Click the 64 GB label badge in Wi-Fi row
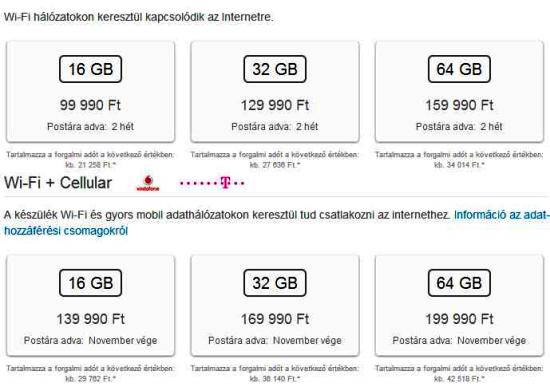Screen dimensions: 550x387 (x=459, y=69)
